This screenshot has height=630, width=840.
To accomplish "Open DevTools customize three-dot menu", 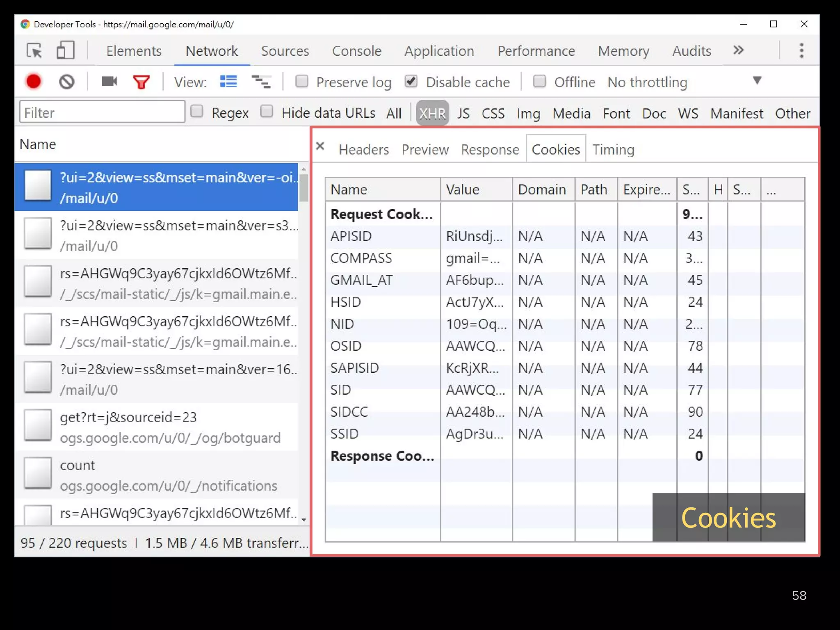I will click(801, 51).
